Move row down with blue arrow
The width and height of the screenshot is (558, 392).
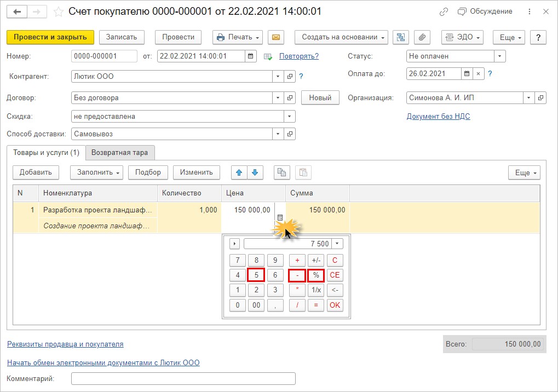click(254, 172)
